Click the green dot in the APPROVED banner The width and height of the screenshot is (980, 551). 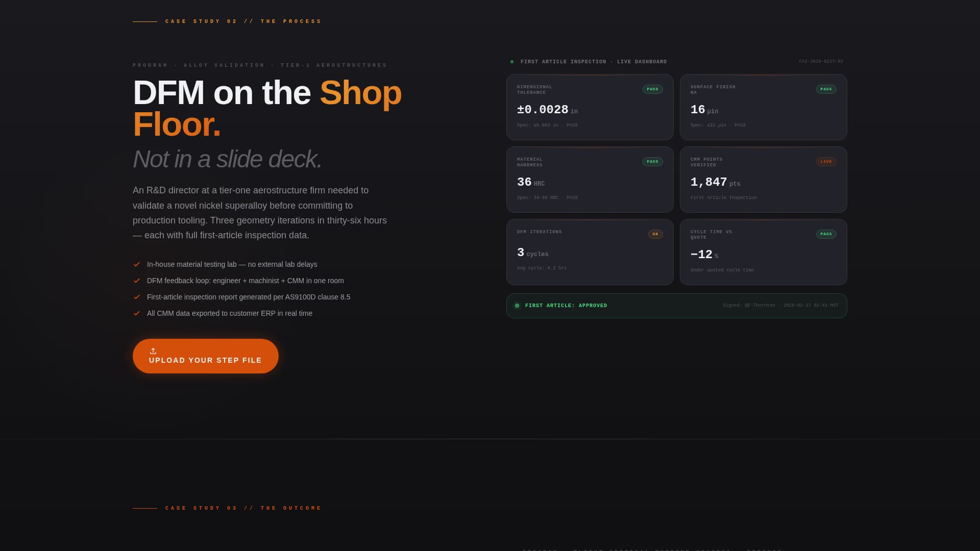click(517, 306)
